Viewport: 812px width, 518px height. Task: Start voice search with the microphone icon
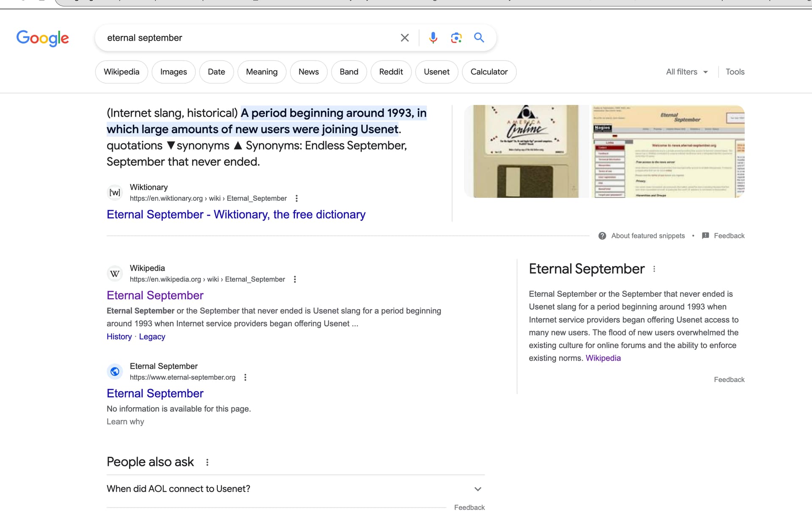(433, 38)
